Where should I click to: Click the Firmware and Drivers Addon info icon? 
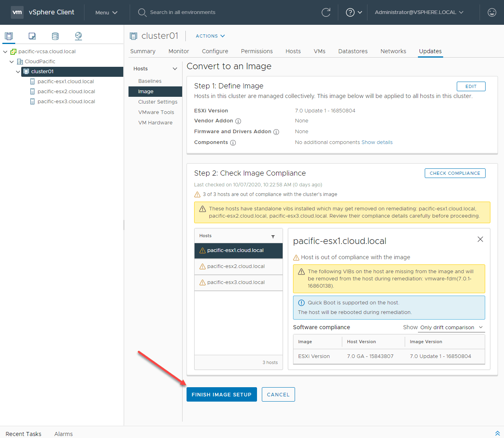pos(276,132)
